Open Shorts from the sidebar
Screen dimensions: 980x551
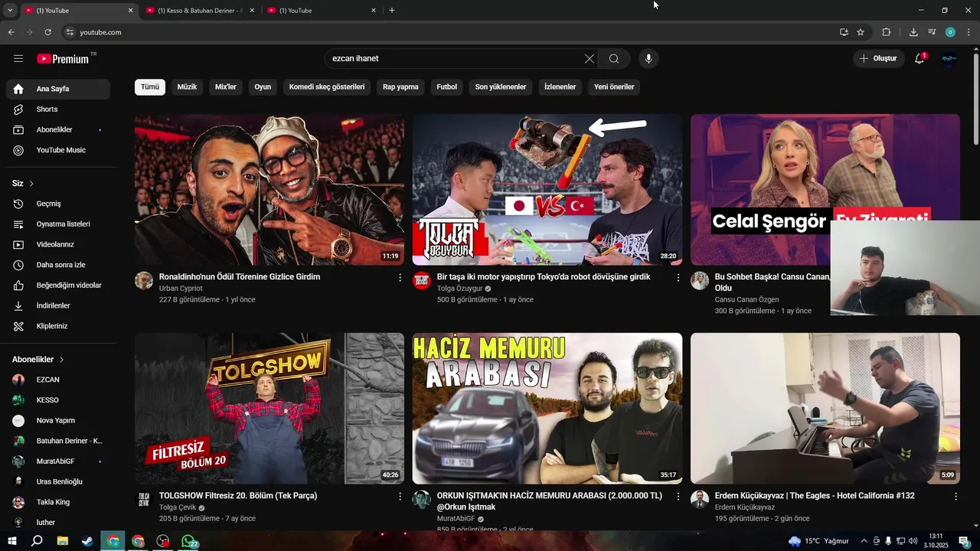(58, 109)
